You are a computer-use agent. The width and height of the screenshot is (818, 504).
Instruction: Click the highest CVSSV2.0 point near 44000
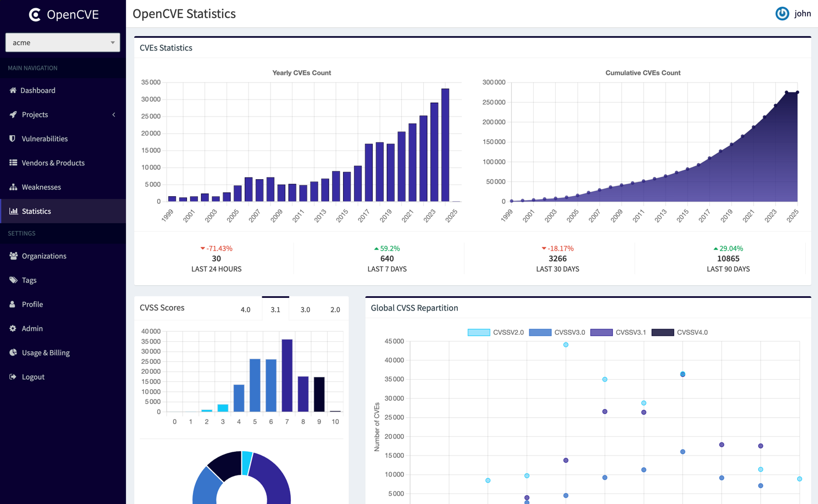[566, 345]
